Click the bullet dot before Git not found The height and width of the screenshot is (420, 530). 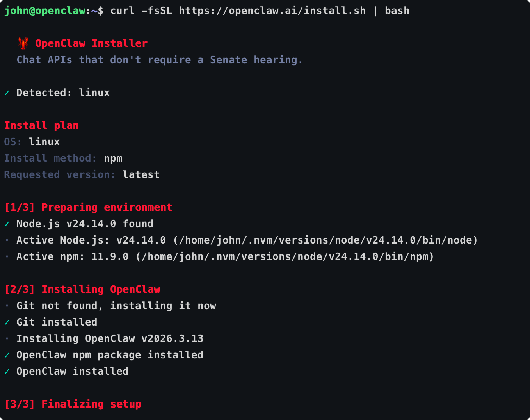pyautogui.click(x=7, y=306)
